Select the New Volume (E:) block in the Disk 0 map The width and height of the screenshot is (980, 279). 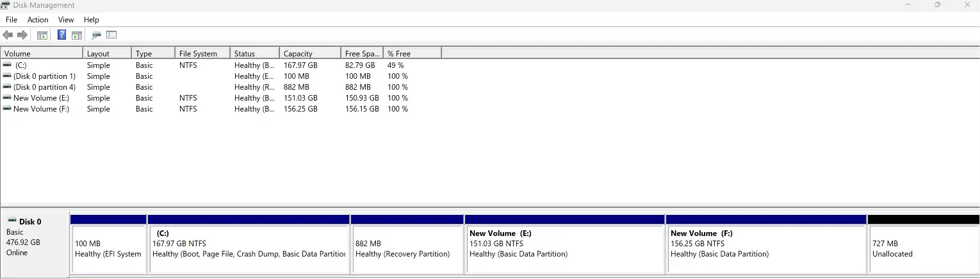click(565, 245)
